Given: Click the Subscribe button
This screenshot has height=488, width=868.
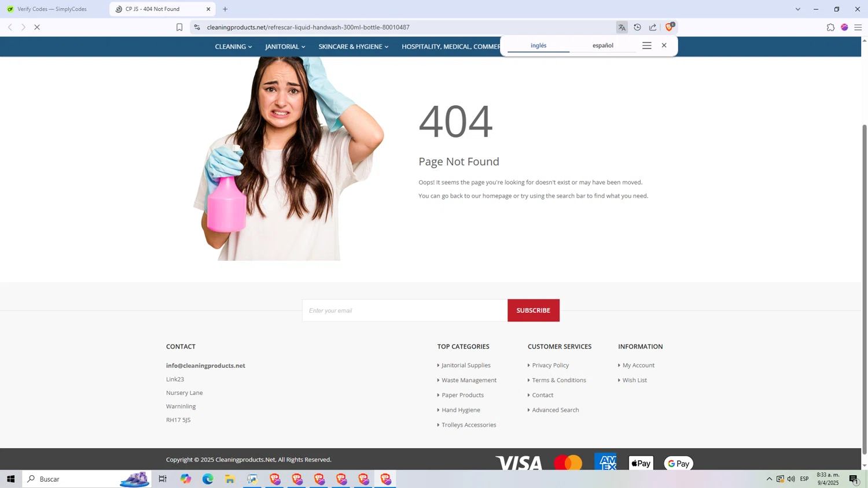Looking at the screenshot, I should tap(533, 310).
